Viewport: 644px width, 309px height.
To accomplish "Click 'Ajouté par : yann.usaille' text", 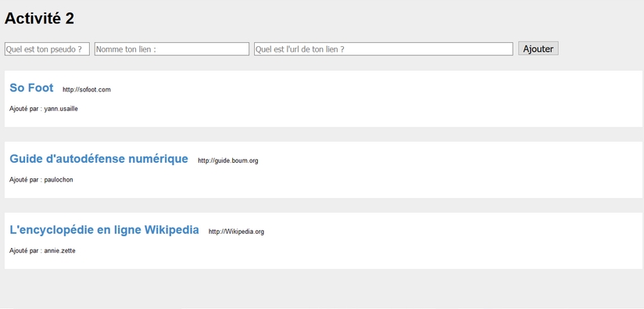I will coord(44,109).
